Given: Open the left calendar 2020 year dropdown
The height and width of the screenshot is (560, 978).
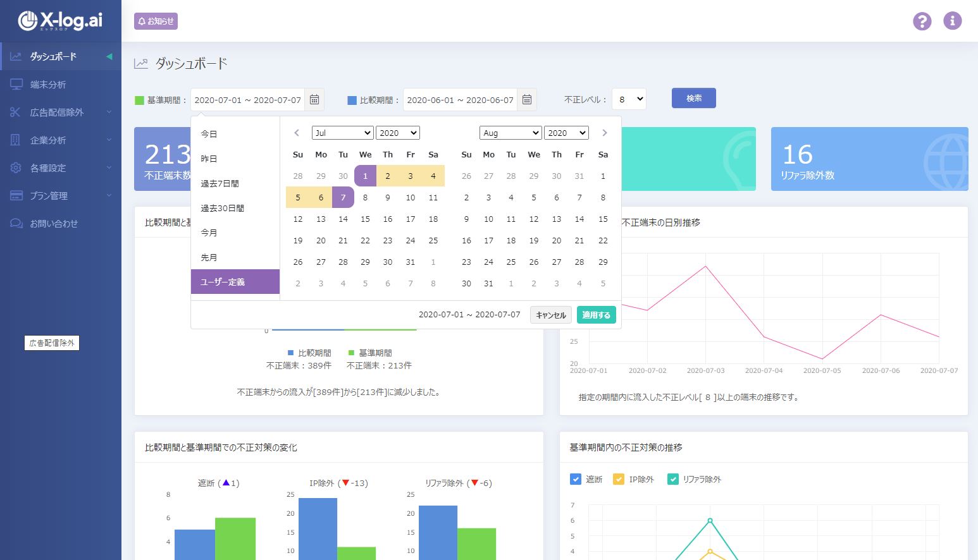Looking at the screenshot, I should click(x=398, y=133).
